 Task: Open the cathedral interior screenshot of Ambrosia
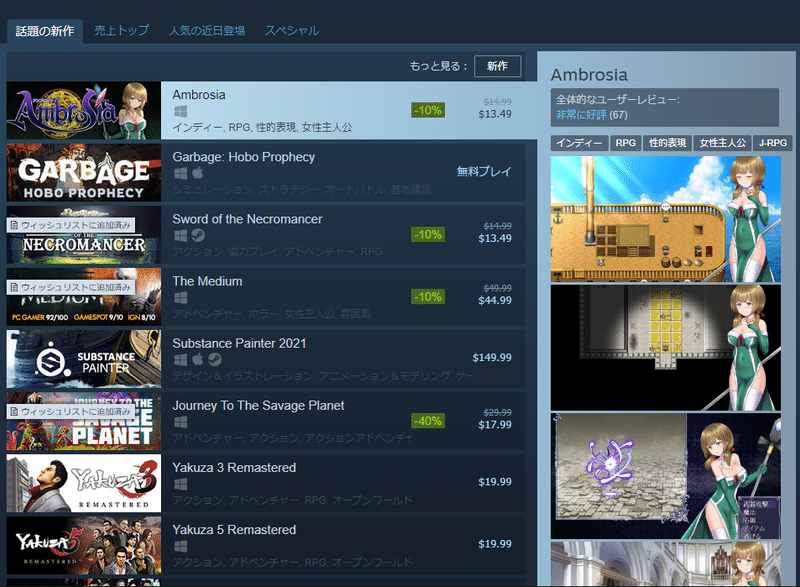(666, 564)
